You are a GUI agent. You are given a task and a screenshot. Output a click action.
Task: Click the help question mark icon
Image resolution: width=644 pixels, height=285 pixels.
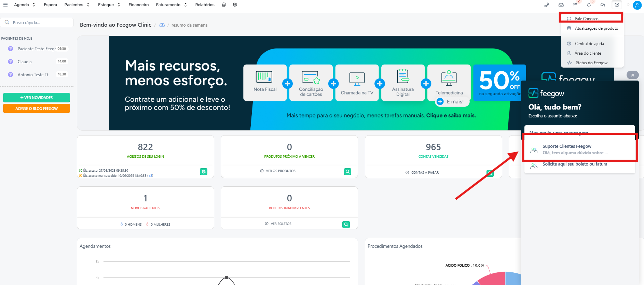point(617,5)
